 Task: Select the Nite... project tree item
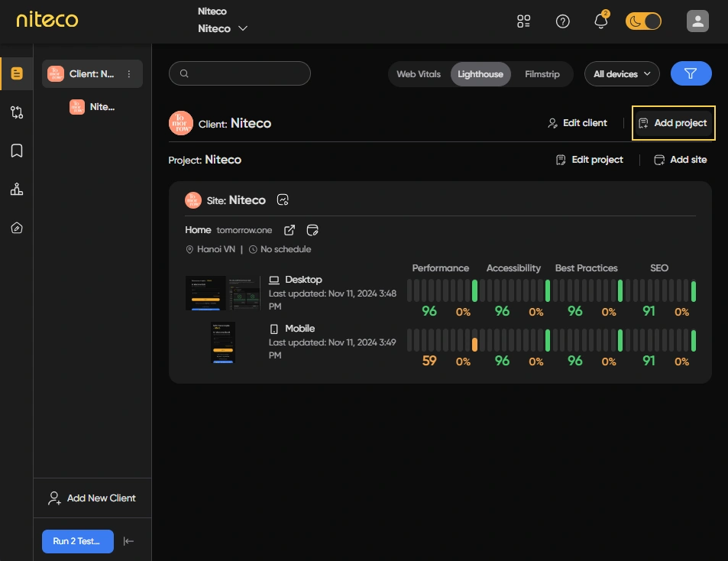click(92, 107)
